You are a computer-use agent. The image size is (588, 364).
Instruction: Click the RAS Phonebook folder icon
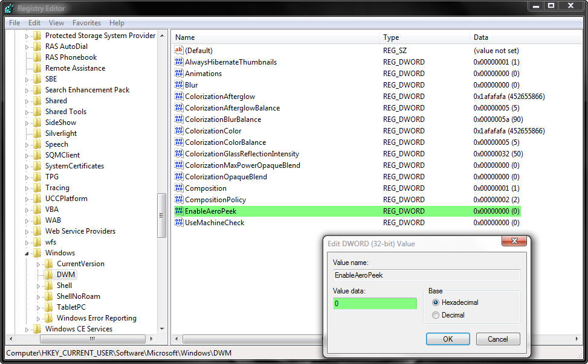pos(37,57)
